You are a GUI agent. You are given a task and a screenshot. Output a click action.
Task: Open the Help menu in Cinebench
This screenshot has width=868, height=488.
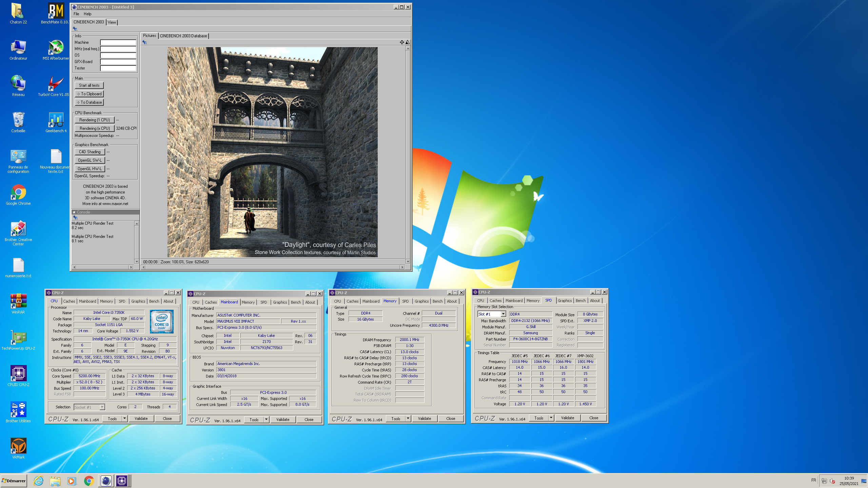[x=87, y=14]
